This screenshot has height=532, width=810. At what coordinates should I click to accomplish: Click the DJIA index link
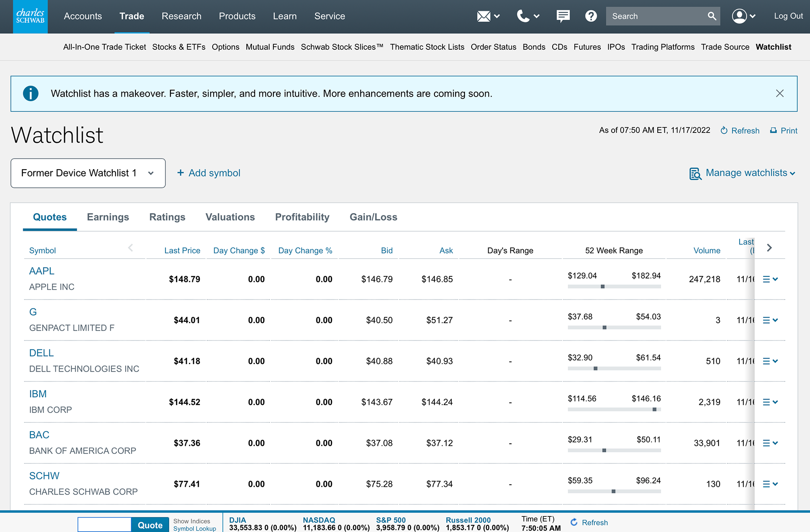pos(238,520)
